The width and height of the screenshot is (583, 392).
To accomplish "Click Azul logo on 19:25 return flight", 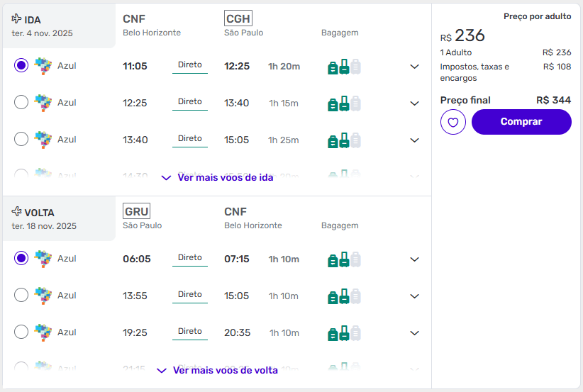I will [x=43, y=332].
